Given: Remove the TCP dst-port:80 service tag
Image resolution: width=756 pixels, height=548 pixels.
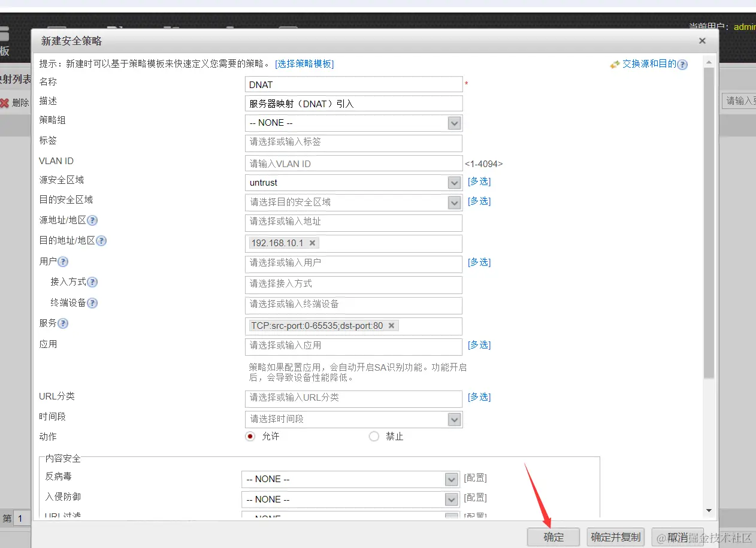Looking at the screenshot, I should point(391,326).
